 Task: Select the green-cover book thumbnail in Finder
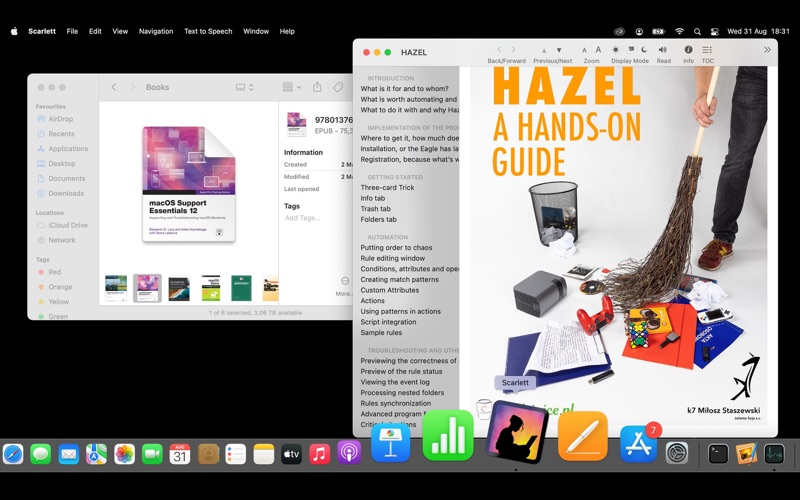point(241,288)
